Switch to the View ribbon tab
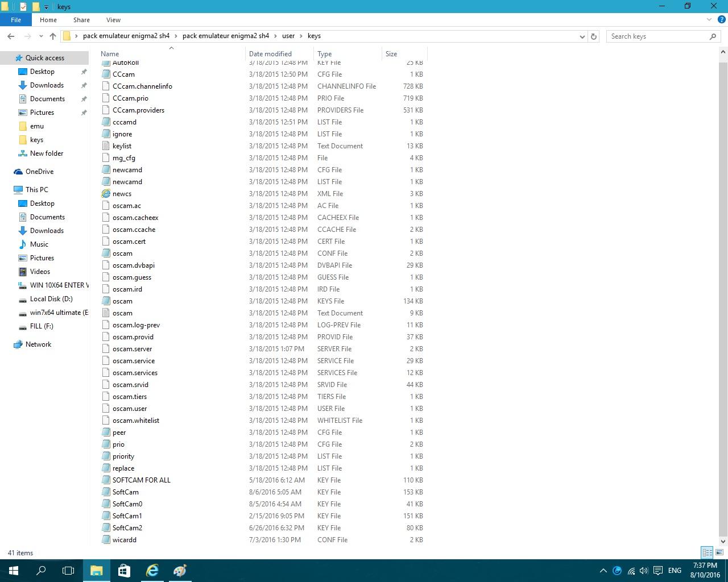 click(113, 20)
